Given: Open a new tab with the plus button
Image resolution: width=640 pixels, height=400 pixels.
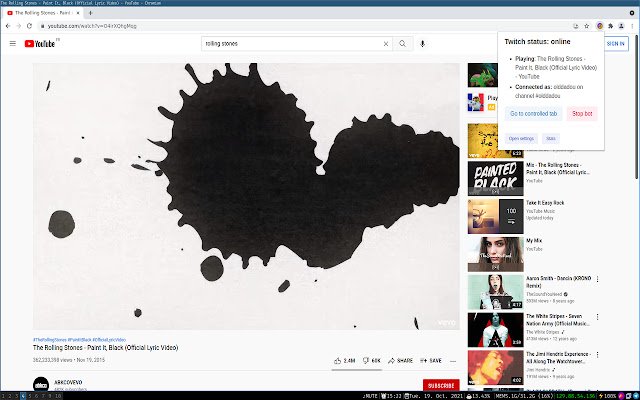Looking at the screenshot, I should tap(90, 13).
